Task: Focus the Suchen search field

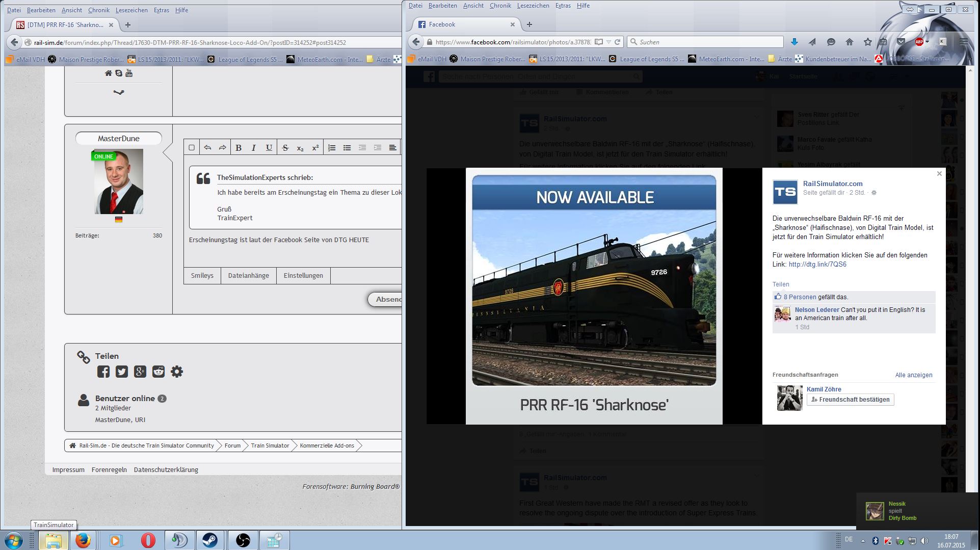Action: 705,42
